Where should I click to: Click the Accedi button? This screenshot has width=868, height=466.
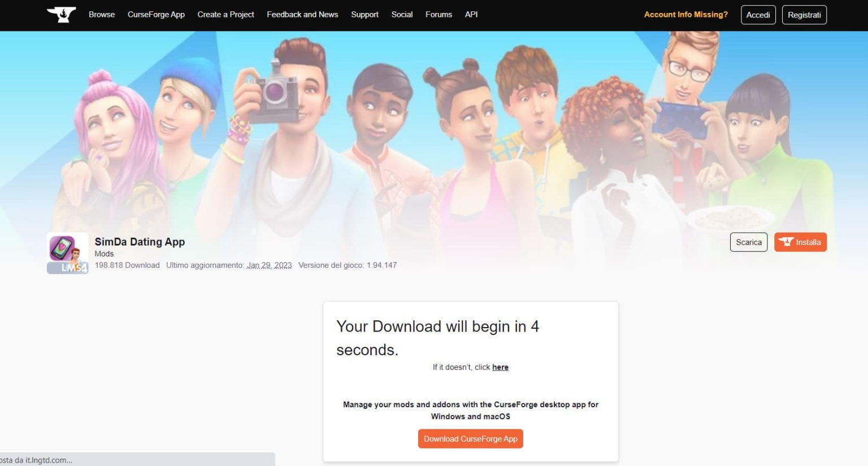[758, 15]
